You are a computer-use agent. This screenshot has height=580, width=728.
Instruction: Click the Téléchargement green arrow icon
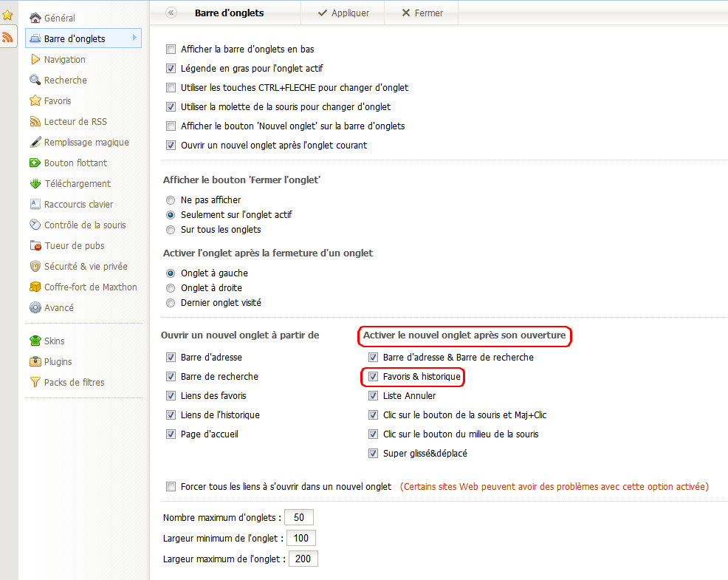point(35,183)
